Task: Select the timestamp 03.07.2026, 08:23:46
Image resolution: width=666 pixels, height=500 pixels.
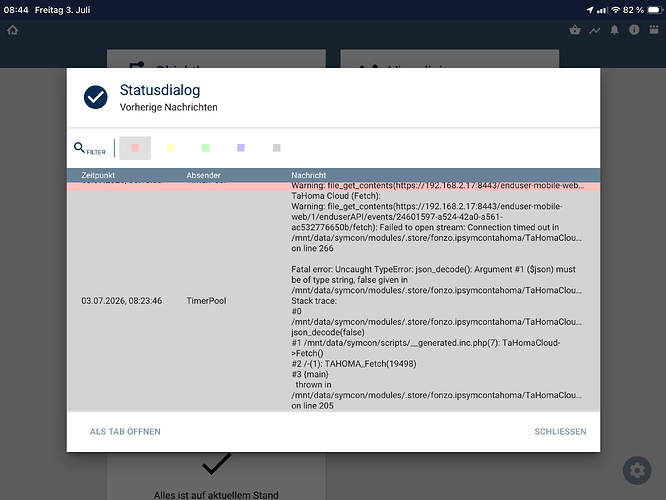Action: coord(121,301)
